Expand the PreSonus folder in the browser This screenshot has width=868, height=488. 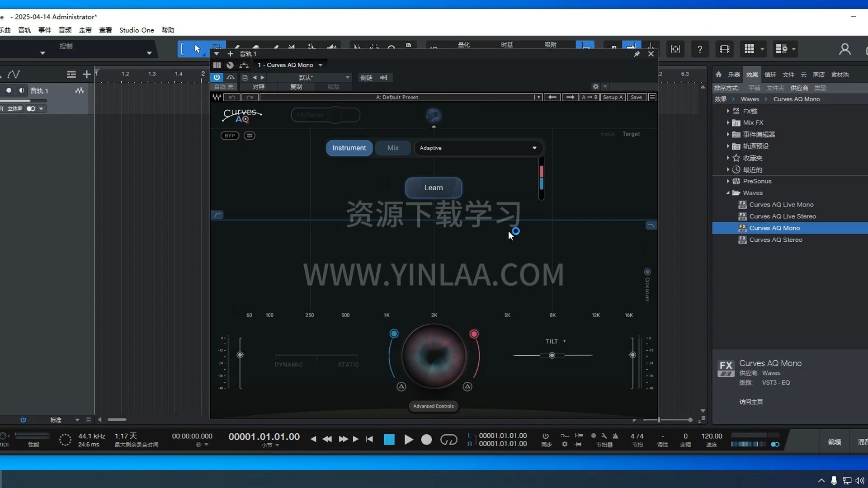[728, 181]
